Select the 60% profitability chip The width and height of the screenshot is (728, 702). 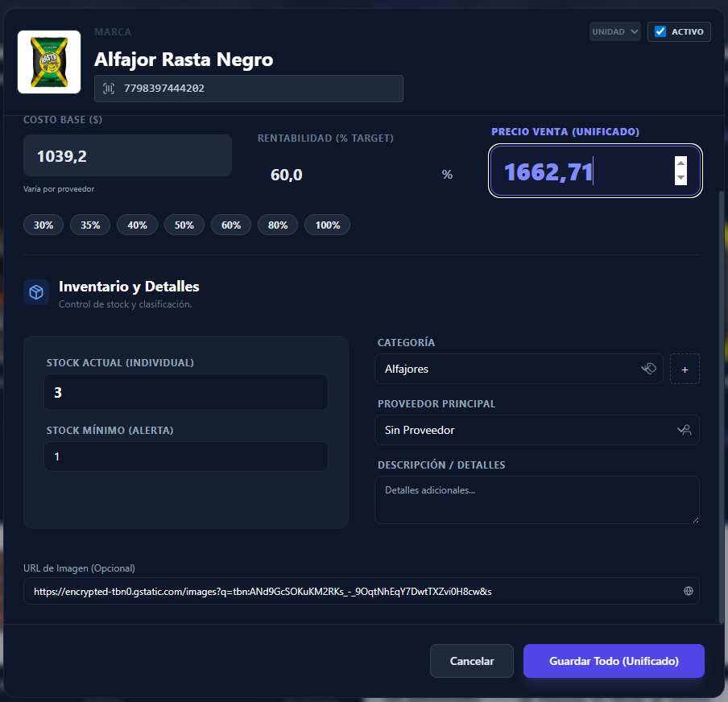click(x=231, y=225)
